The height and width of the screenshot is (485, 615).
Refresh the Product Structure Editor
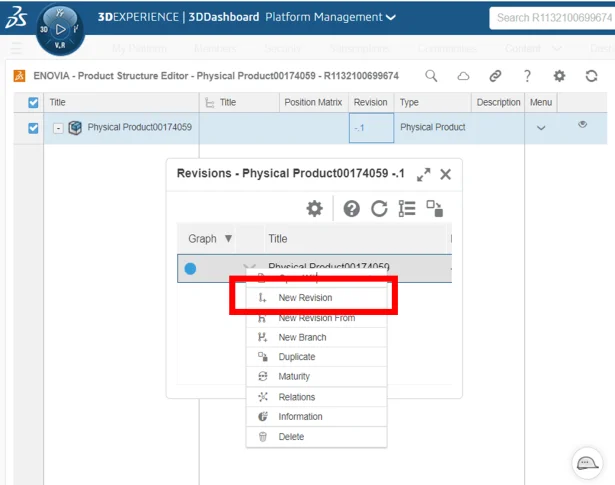pyautogui.click(x=591, y=76)
